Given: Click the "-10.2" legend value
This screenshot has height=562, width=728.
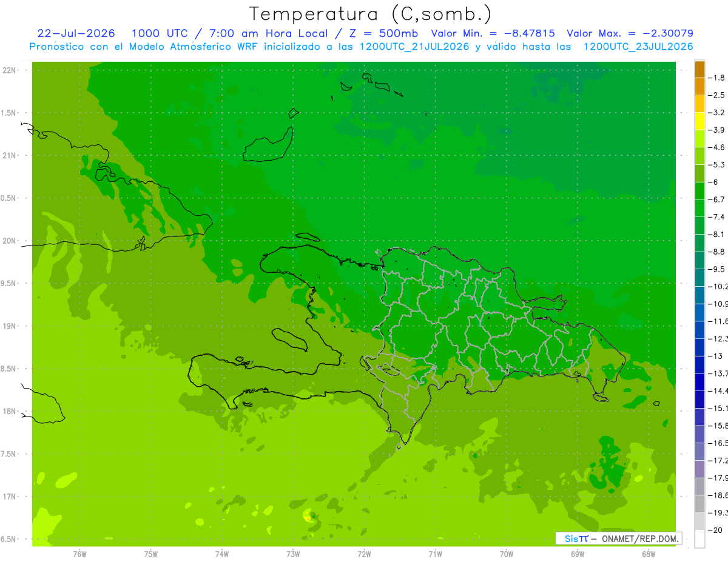Looking at the screenshot, I should tap(718, 286).
